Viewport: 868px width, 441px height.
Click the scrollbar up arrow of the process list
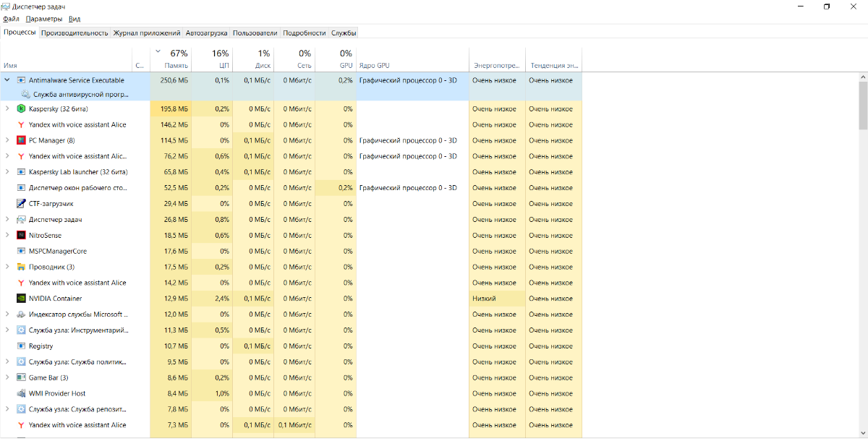point(863,76)
